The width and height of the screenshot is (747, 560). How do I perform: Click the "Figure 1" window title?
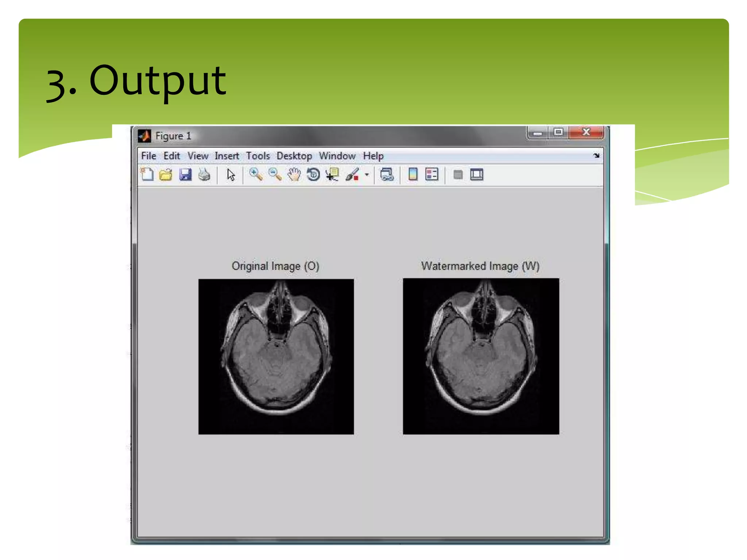pyautogui.click(x=173, y=136)
